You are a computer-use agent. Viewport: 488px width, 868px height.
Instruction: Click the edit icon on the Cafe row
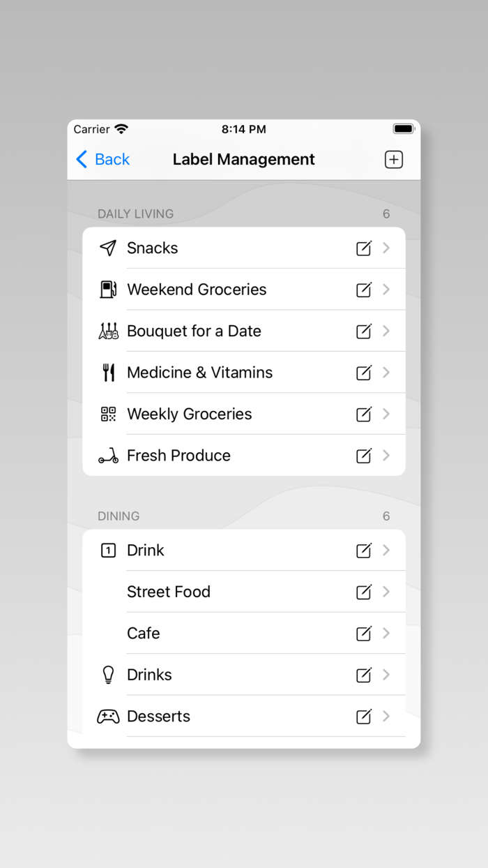pos(363,633)
